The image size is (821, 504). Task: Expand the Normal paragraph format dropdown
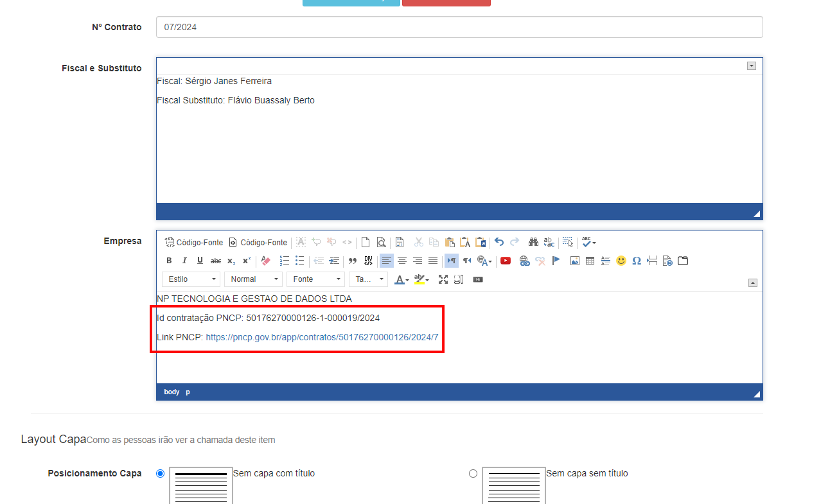pyautogui.click(x=254, y=279)
